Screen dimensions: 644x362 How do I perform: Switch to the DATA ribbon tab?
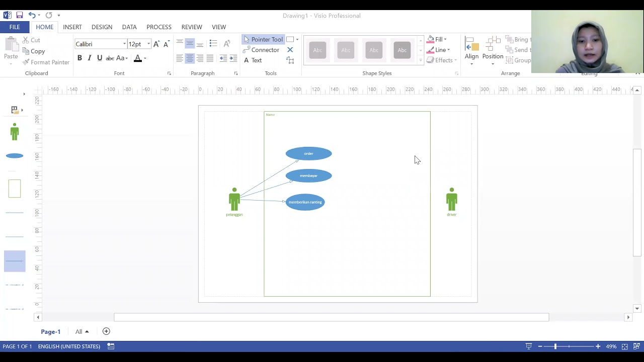(x=129, y=27)
